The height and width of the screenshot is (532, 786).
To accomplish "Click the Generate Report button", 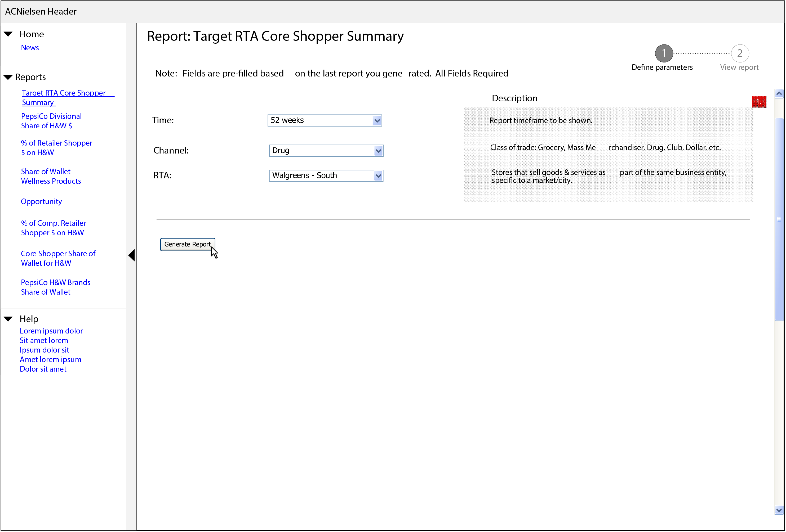I will pyautogui.click(x=187, y=244).
